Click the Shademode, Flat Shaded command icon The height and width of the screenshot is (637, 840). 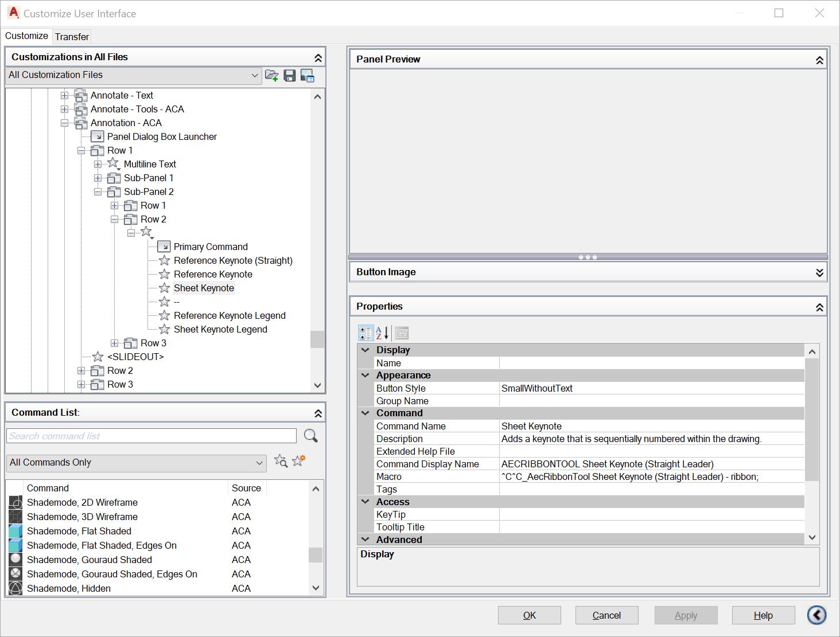[15, 531]
